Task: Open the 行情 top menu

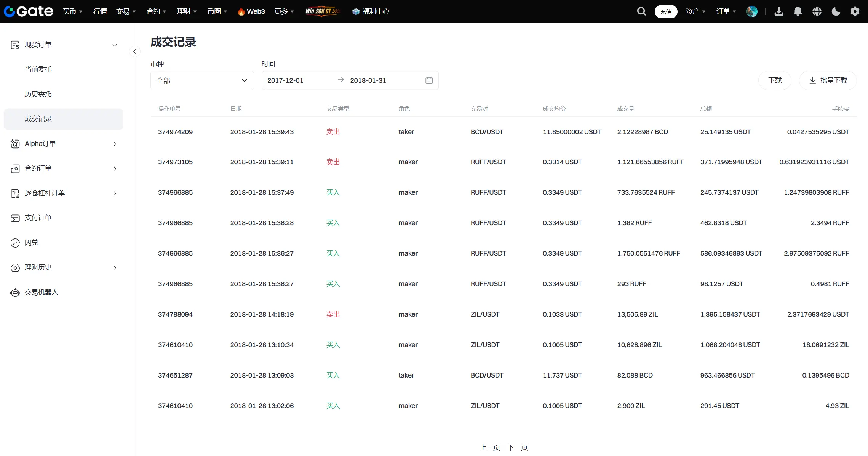Action: [100, 11]
